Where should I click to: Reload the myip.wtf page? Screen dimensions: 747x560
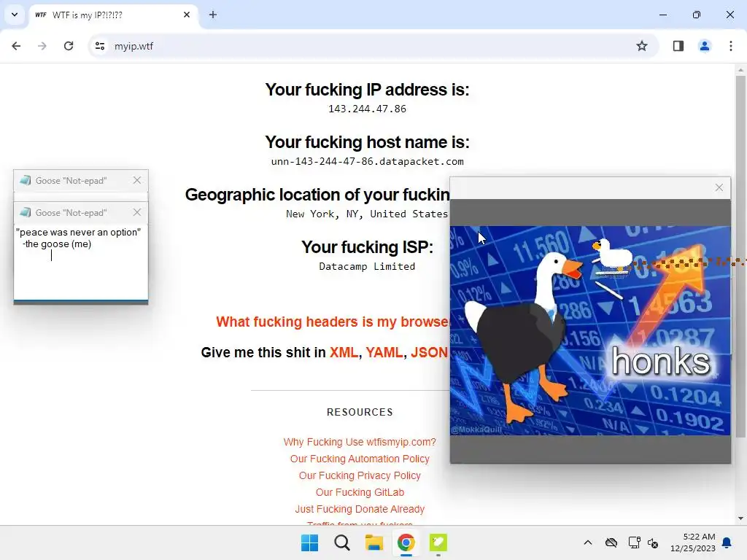coord(69,46)
